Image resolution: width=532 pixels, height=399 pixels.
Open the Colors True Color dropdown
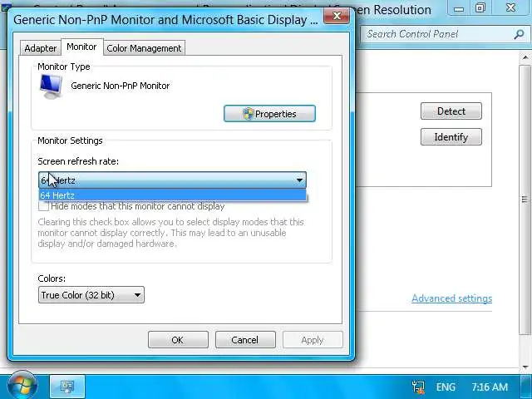click(91, 295)
